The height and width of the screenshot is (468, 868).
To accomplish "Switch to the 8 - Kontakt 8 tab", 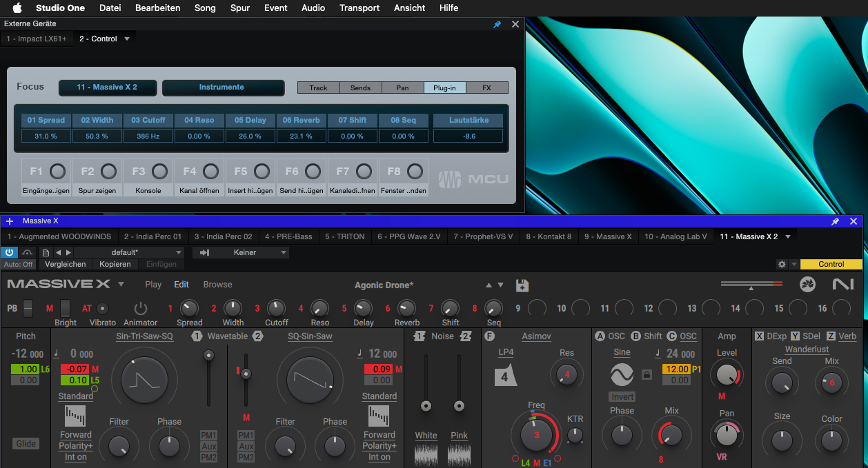I will click(549, 236).
